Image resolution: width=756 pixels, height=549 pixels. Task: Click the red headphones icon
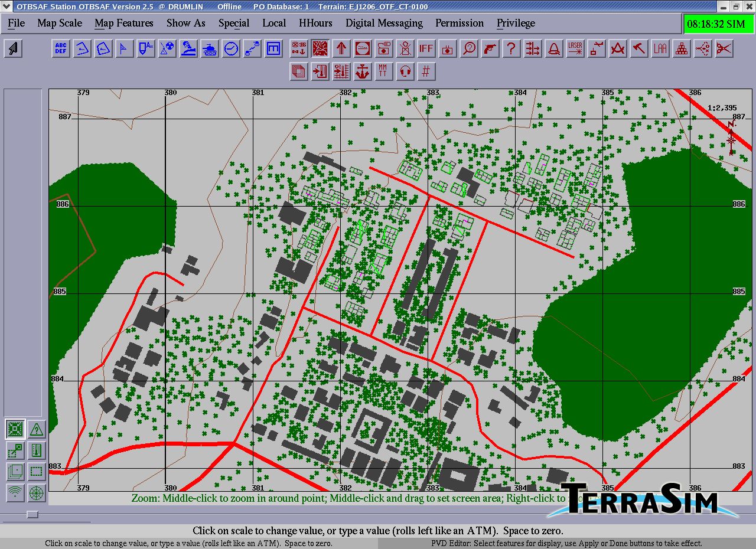[x=405, y=71]
